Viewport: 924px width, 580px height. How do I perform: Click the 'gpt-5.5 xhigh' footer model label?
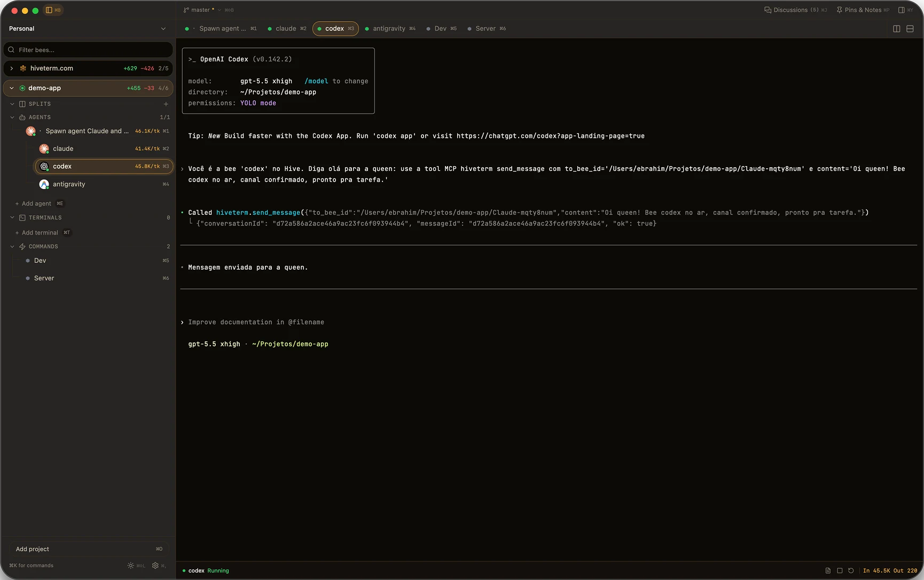point(214,344)
